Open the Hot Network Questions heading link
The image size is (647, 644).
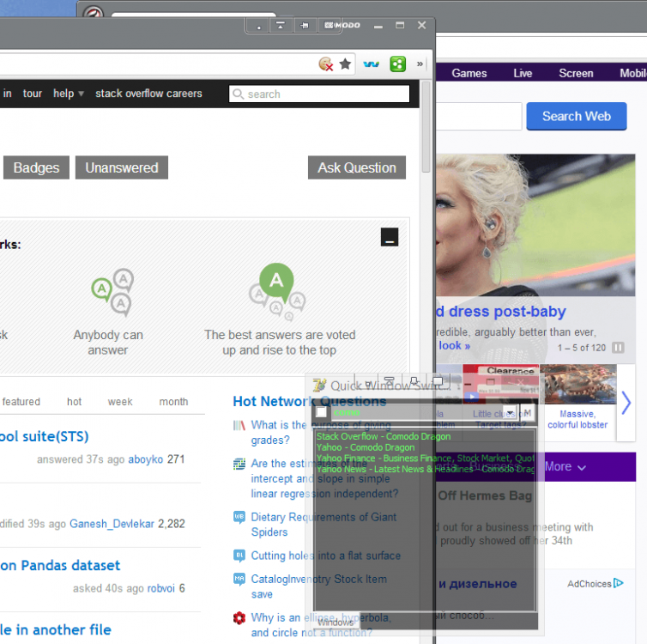pos(310,401)
